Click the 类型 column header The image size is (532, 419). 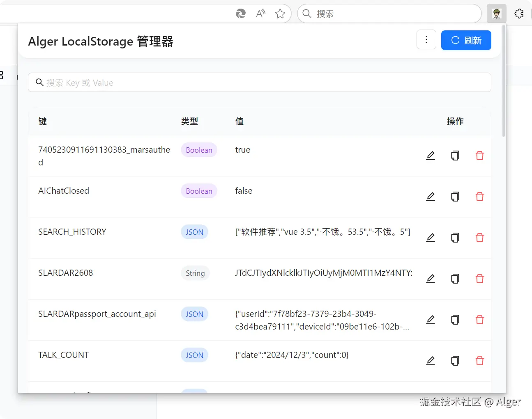[190, 121]
